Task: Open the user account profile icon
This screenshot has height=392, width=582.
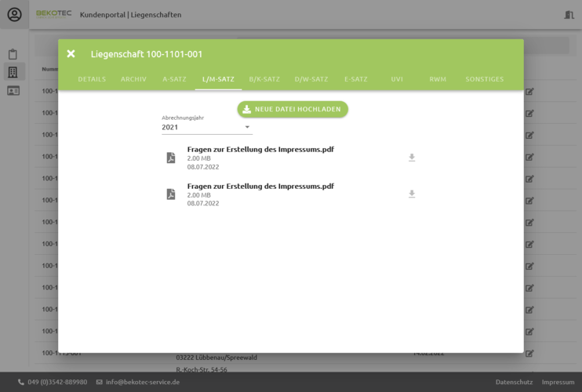Action: point(14,14)
